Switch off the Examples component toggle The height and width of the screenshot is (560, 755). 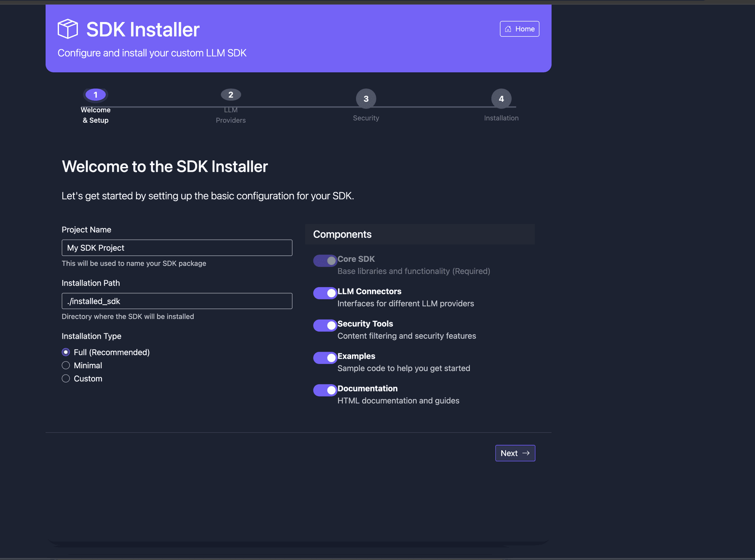pos(325,358)
